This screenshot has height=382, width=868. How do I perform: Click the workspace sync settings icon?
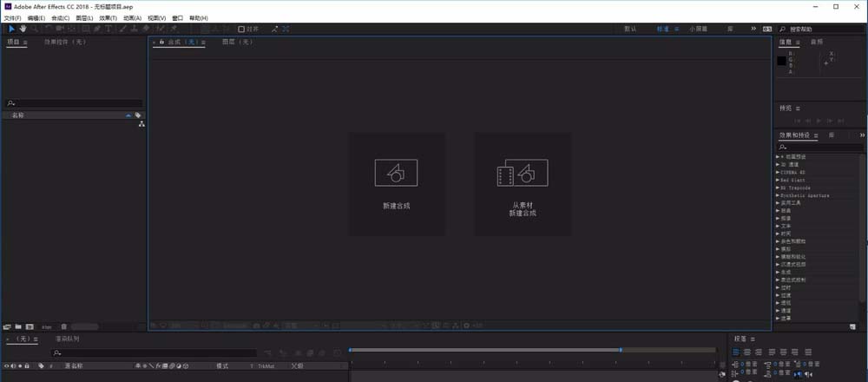tap(766, 29)
